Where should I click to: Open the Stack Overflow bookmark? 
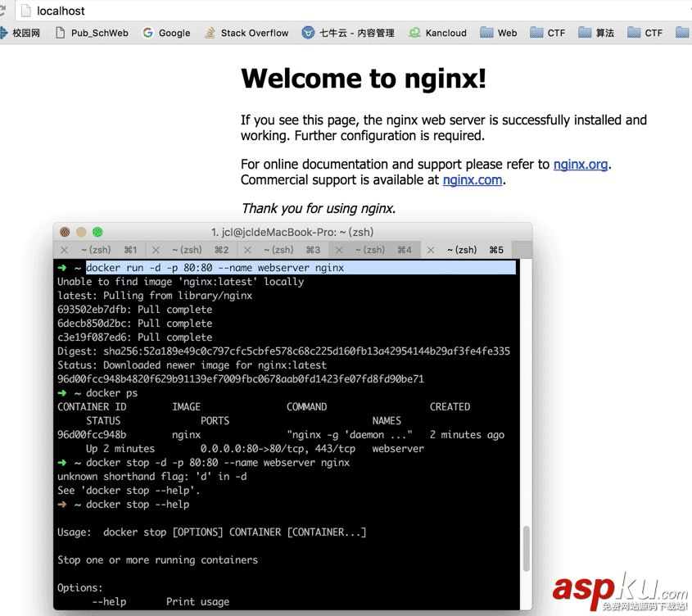[246, 33]
